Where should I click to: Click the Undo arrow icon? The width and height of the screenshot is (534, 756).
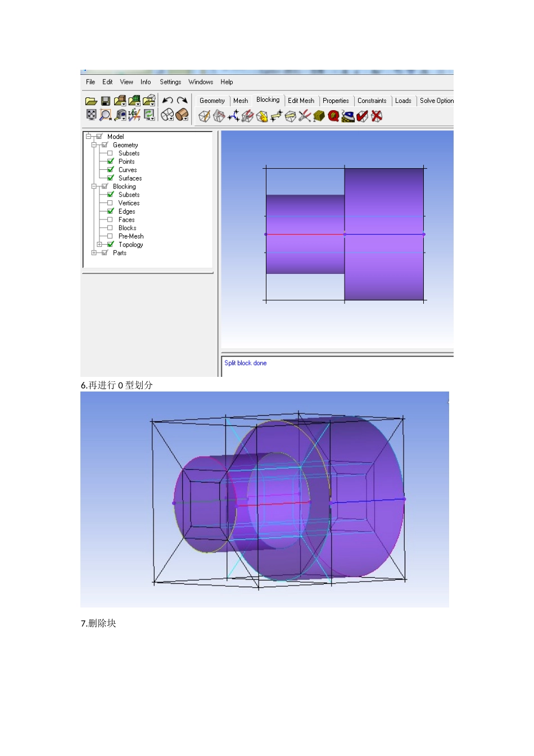click(x=167, y=101)
